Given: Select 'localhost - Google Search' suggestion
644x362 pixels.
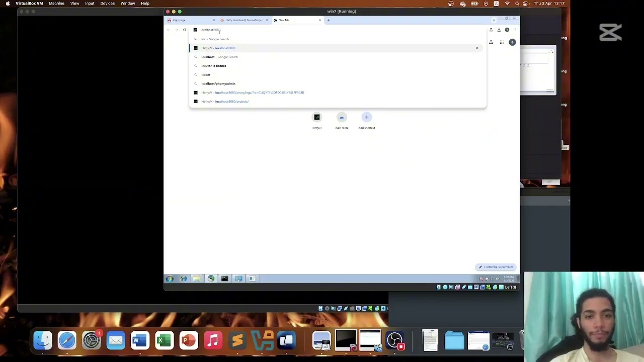Looking at the screenshot, I should pyautogui.click(x=338, y=57).
